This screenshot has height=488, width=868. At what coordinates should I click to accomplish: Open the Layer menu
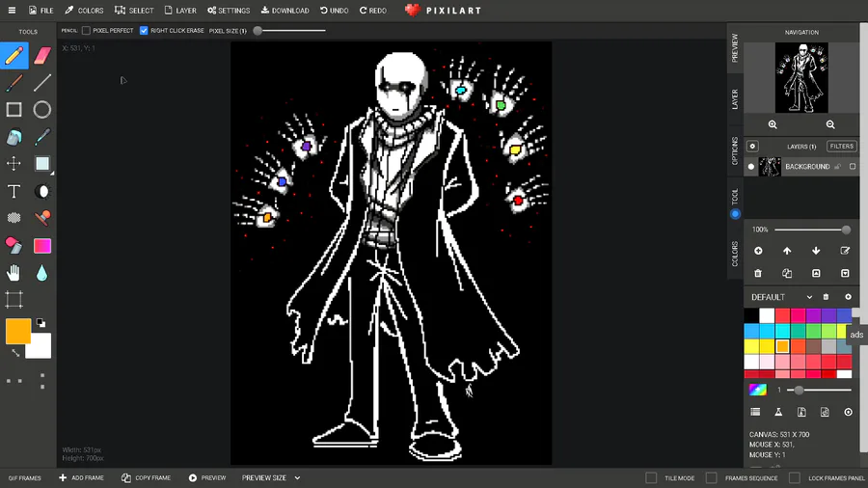pyautogui.click(x=180, y=11)
